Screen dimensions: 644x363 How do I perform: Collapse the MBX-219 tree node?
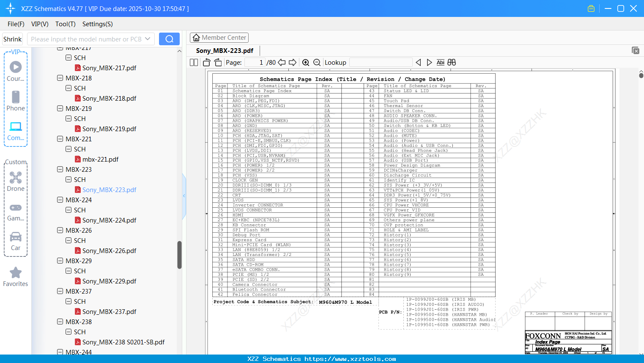click(60, 108)
